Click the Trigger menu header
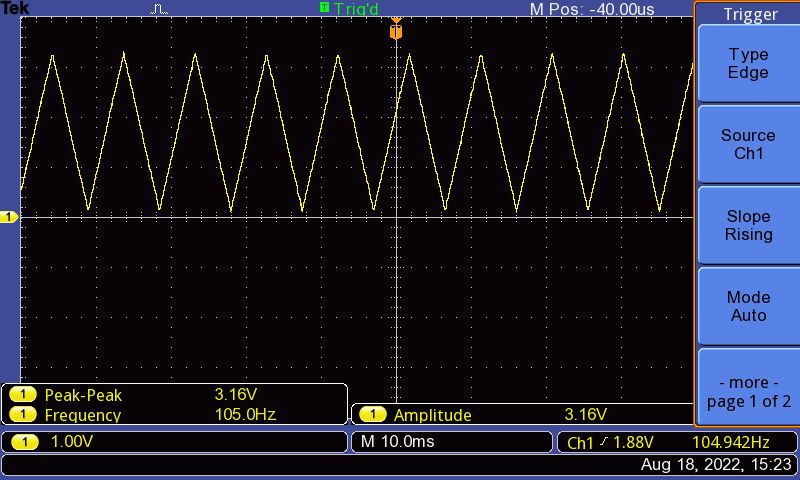The height and width of the screenshot is (480, 800). tap(748, 14)
